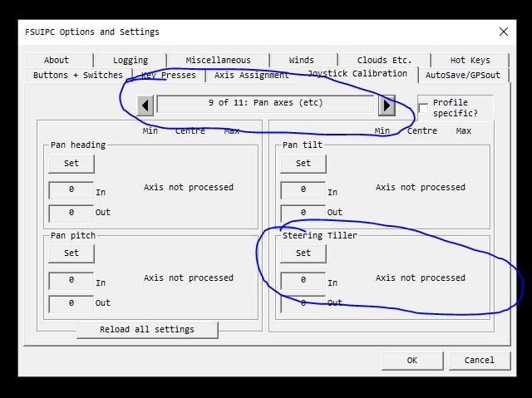Viewport: 532px width, 398px height.
Task: Click the 'FSUIPC Options and Settings' title
Action: (92, 32)
